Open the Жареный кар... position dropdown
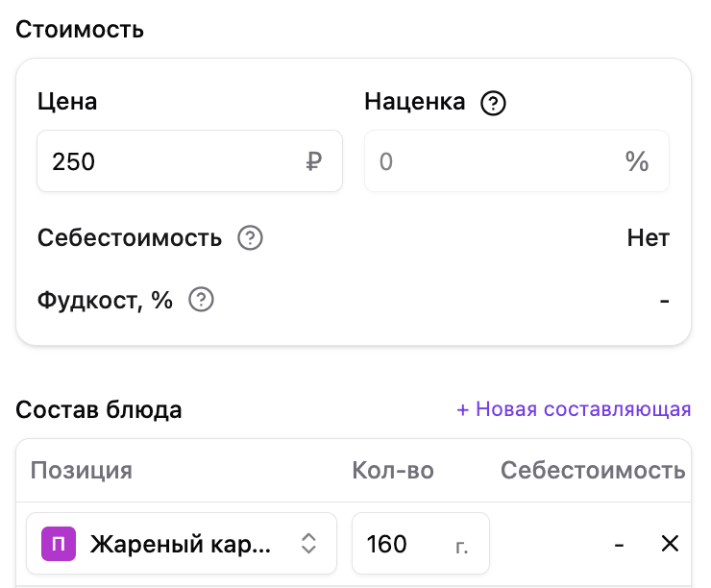711x588 pixels. [182, 543]
